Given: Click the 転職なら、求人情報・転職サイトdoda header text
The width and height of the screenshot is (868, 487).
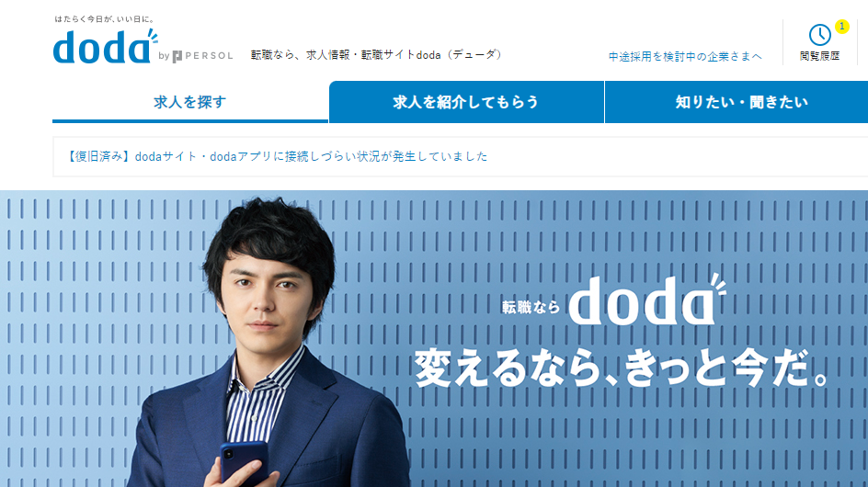Looking at the screenshot, I should pyautogui.click(x=376, y=55).
